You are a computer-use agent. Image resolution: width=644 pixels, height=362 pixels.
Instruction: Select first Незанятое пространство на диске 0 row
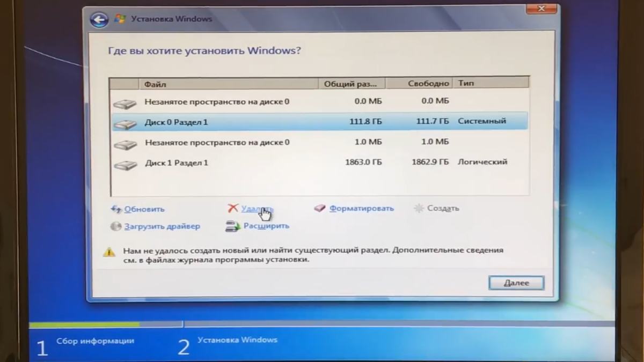click(x=319, y=101)
